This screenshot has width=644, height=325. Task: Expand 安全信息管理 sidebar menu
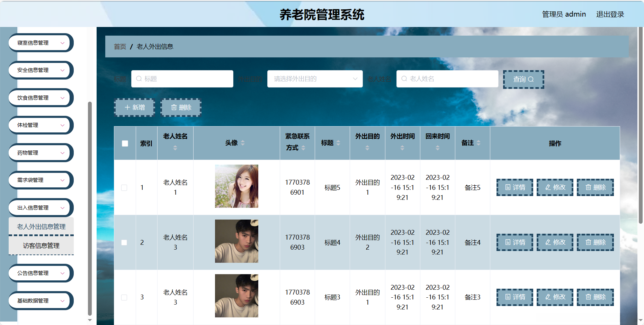[41, 70]
